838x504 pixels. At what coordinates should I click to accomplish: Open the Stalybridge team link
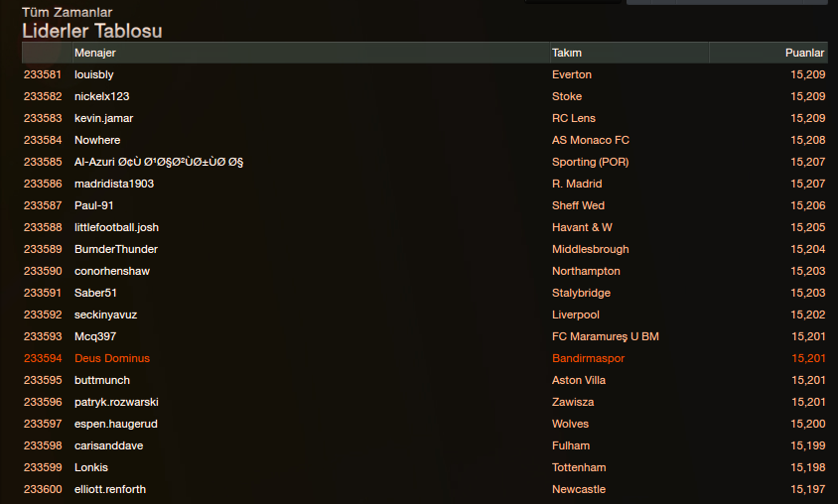[582, 293]
